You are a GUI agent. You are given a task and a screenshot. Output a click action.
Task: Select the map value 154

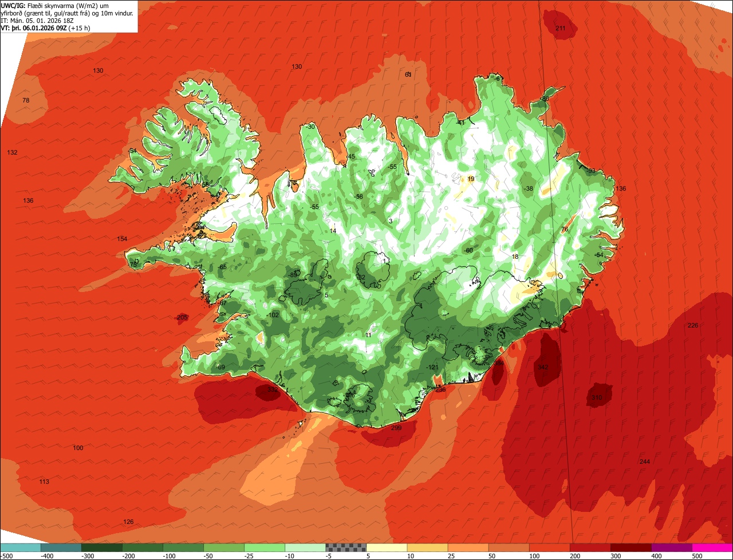pos(122,239)
